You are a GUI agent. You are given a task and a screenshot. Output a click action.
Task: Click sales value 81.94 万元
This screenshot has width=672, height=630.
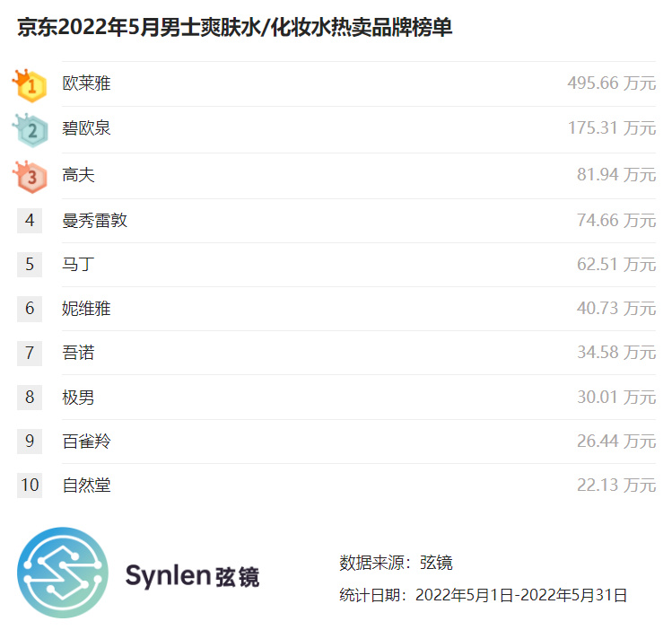coord(616,175)
